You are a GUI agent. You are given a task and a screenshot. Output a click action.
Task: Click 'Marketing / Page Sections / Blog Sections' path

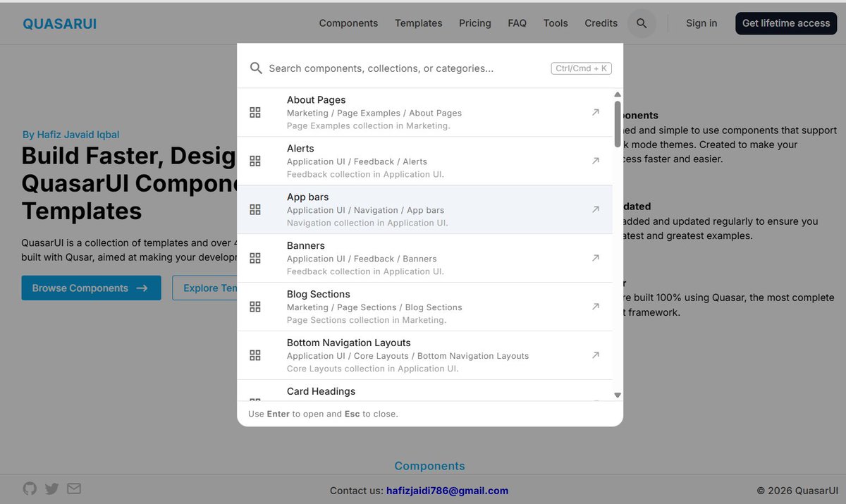click(x=374, y=307)
